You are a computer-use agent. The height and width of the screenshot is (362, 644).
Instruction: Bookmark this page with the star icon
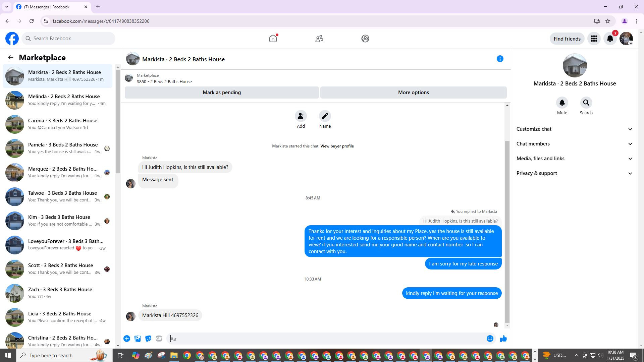(x=608, y=21)
